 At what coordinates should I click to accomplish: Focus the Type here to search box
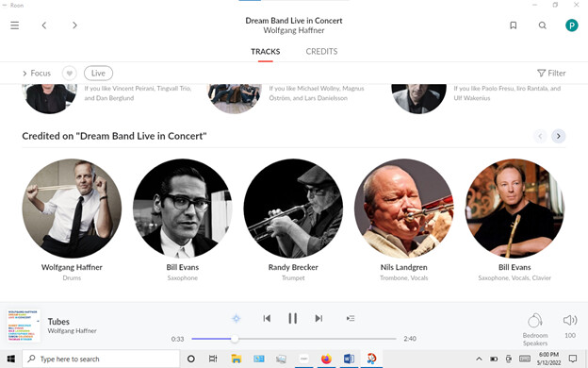coord(101,359)
